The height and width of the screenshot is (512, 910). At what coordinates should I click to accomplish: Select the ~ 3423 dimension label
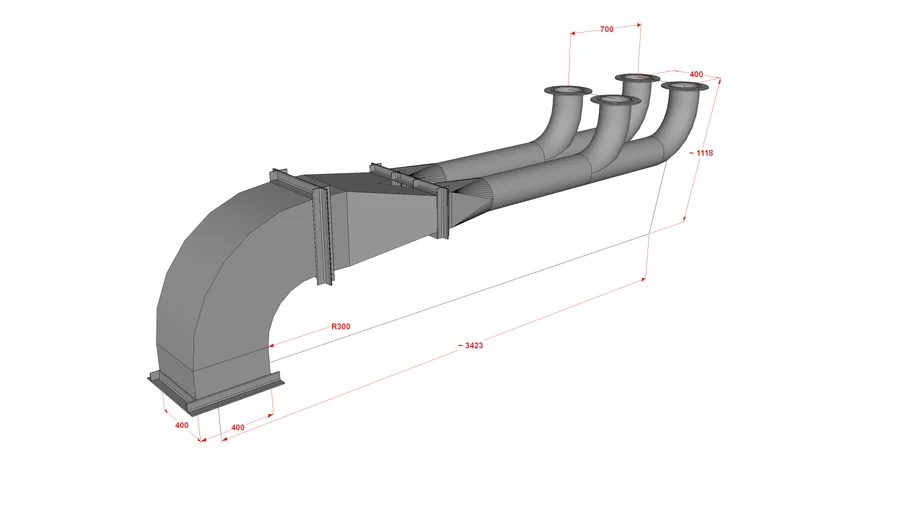[470, 345]
